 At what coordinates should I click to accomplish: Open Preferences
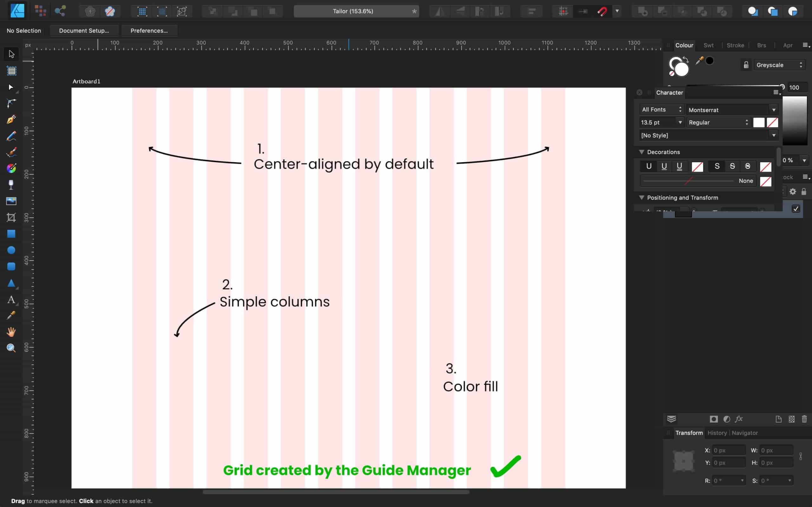tap(149, 30)
